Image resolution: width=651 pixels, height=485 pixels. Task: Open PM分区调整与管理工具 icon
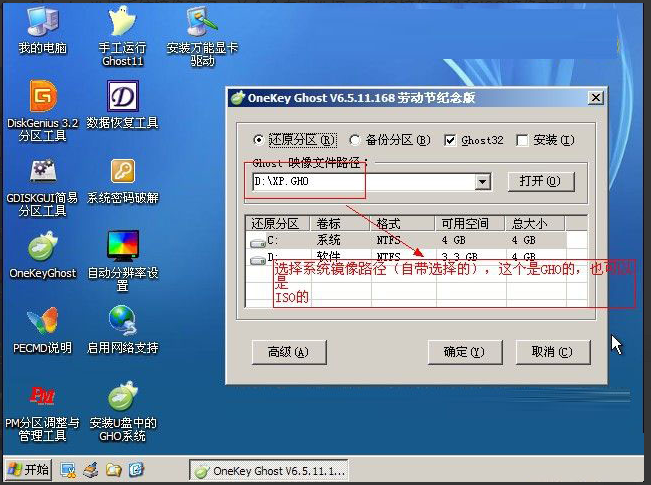(x=42, y=396)
